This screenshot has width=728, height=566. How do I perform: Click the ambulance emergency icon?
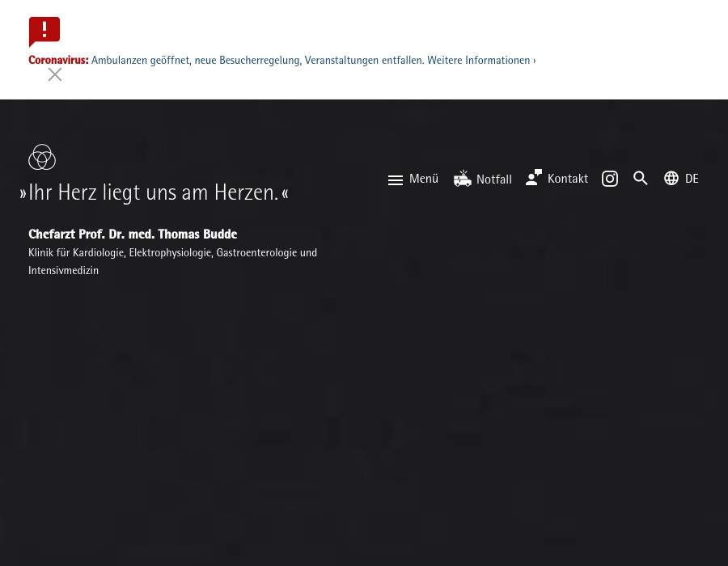(463, 179)
